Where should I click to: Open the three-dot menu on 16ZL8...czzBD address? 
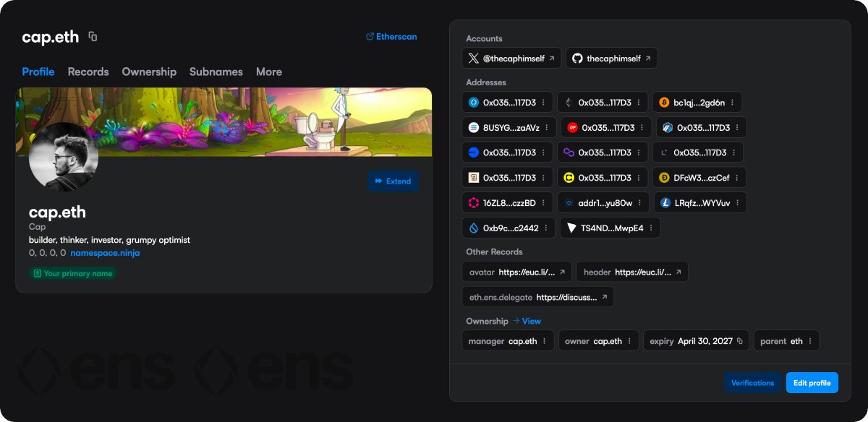tap(543, 203)
